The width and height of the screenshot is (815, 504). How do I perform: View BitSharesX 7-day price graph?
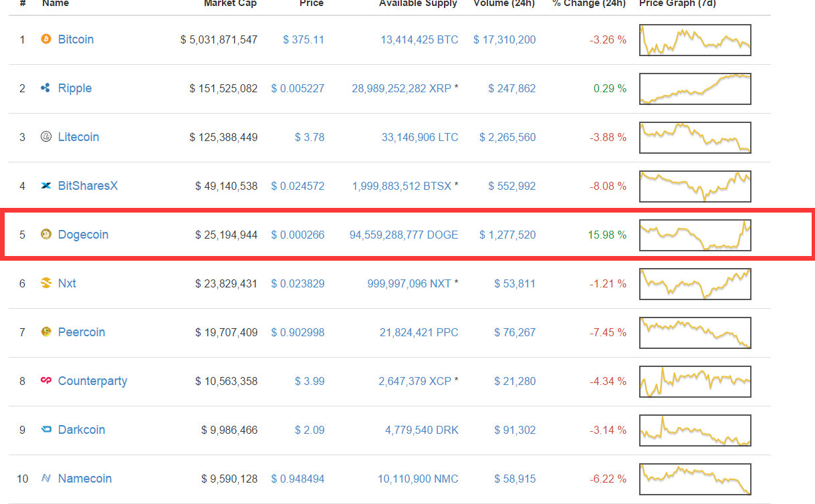coord(695,186)
